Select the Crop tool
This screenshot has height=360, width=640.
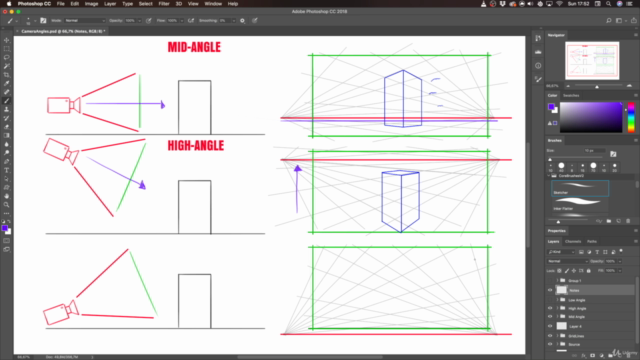[x=7, y=75]
